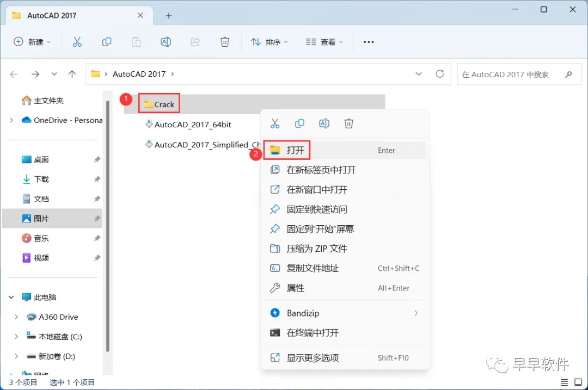Click the Cut icon in the context menu
The image size is (588, 390).
click(275, 123)
